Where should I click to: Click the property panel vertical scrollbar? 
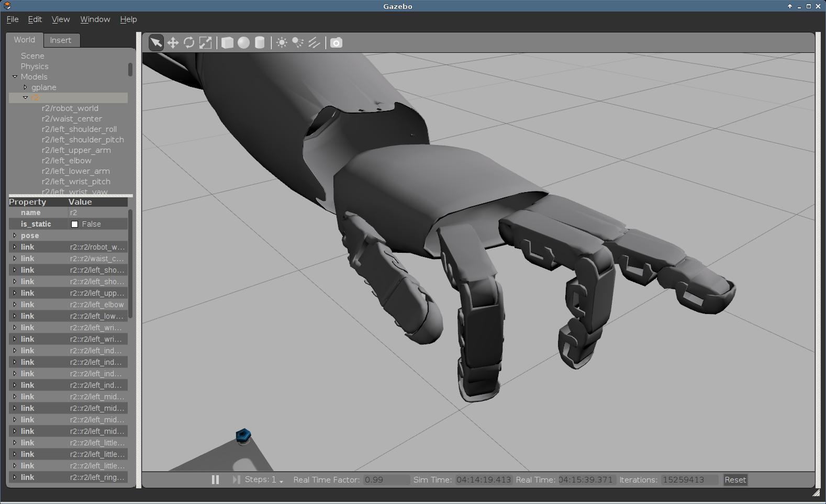point(130,264)
